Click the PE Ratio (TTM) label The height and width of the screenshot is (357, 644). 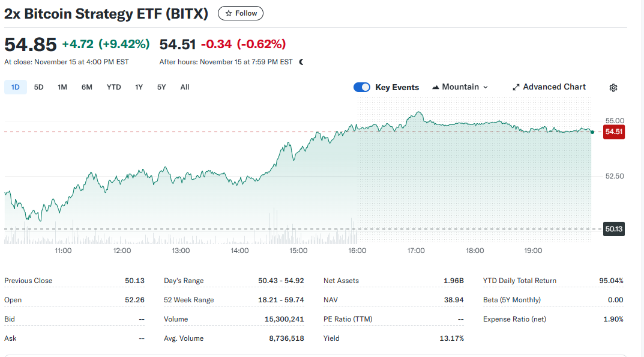348,319
